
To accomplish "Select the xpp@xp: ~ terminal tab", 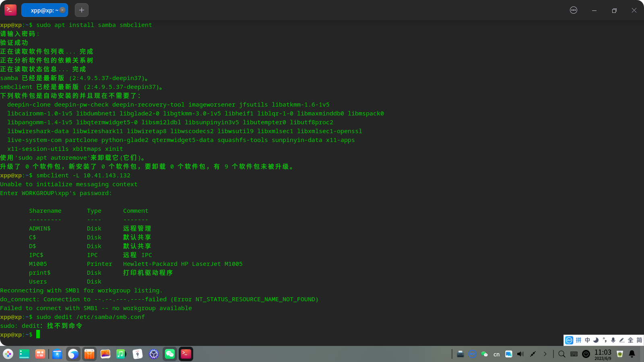I will (x=44, y=10).
